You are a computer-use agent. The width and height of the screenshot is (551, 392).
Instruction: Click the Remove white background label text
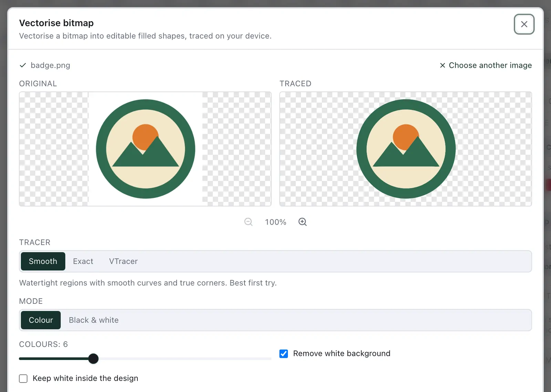click(x=342, y=353)
